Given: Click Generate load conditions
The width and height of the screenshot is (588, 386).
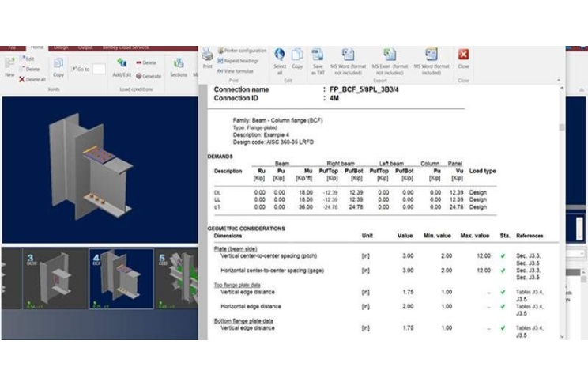Looking at the screenshot, I should pos(149,76).
